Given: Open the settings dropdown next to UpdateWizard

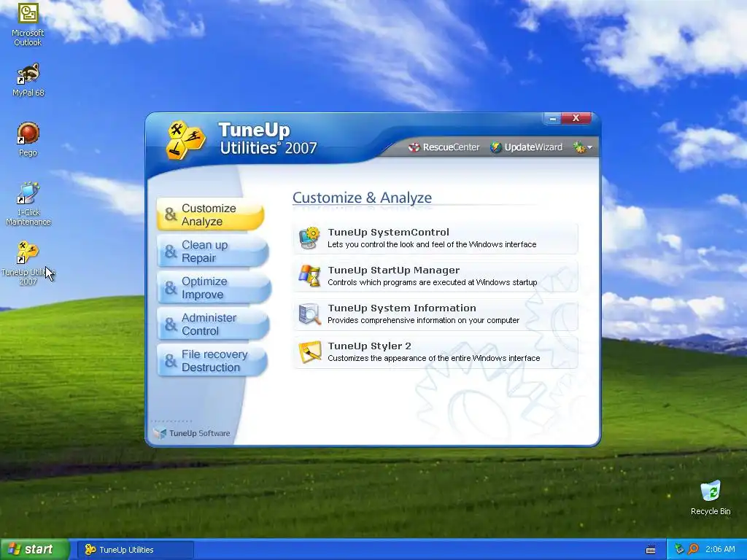Looking at the screenshot, I should (583, 147).
